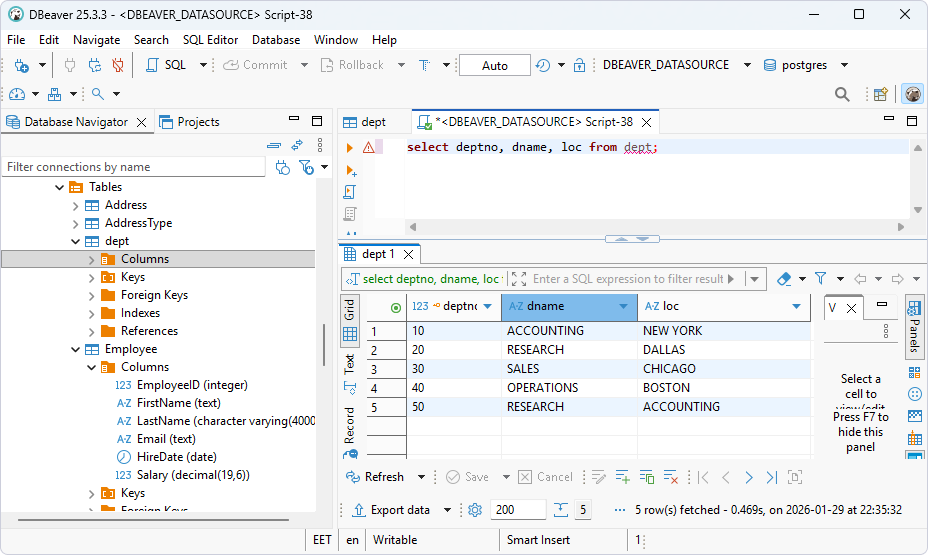
Task: Toggle the Record view mode
Action: pos(350,432)
